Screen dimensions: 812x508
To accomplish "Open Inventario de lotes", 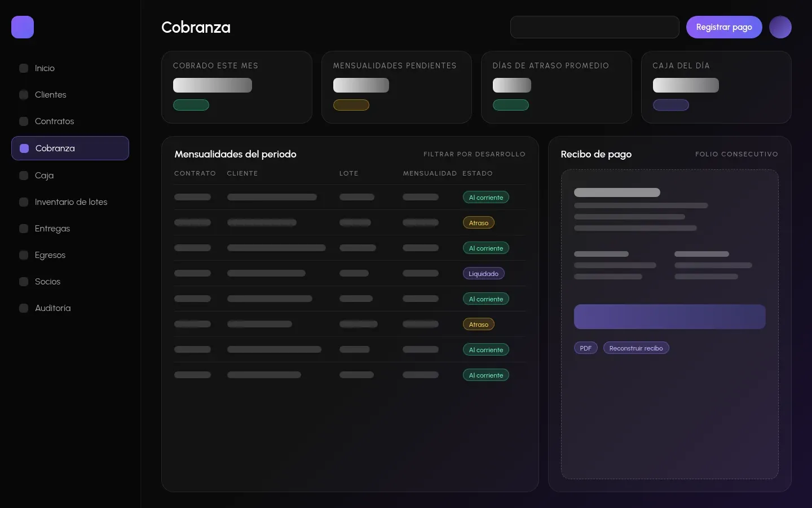I will [70, 202].
